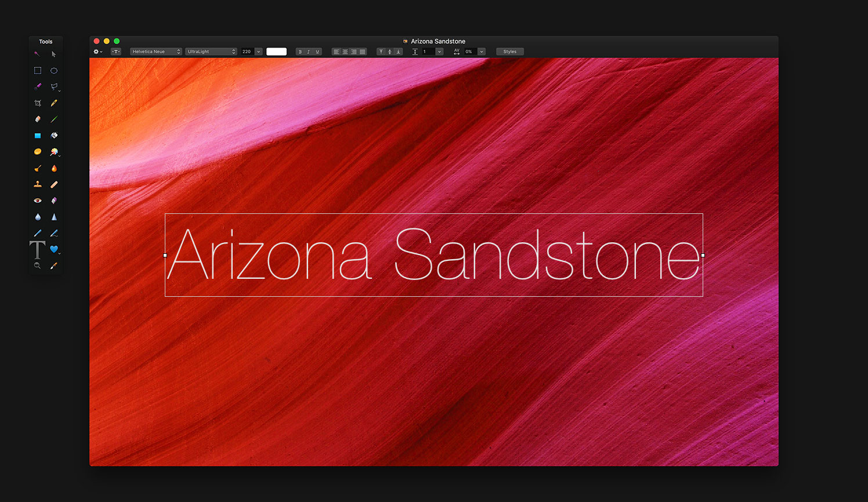Select the blue Rectangle shape tool
Image resolution: width=868 pixels, height=502 pixels.
[37, 135]
